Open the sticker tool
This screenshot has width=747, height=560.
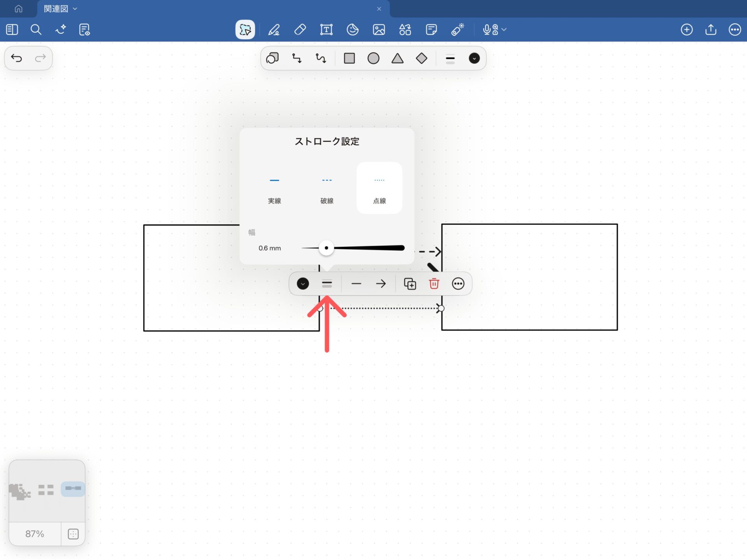coord(352,30)
